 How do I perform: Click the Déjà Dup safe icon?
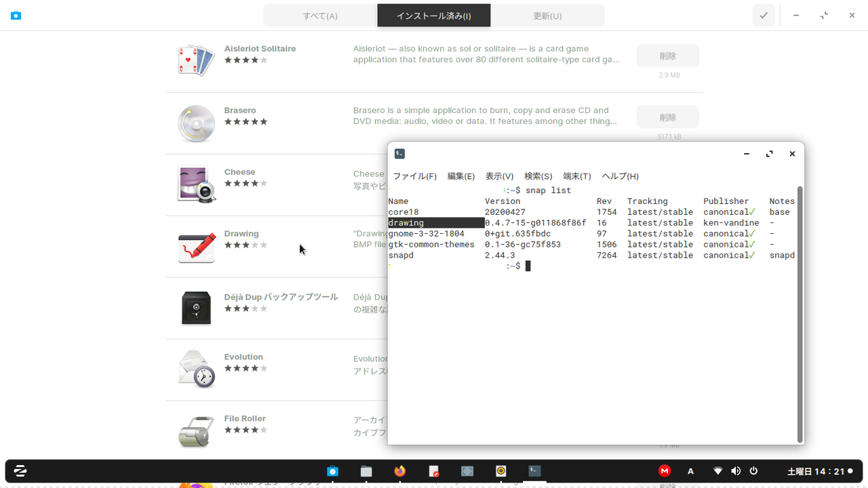(x=196, y=308)
